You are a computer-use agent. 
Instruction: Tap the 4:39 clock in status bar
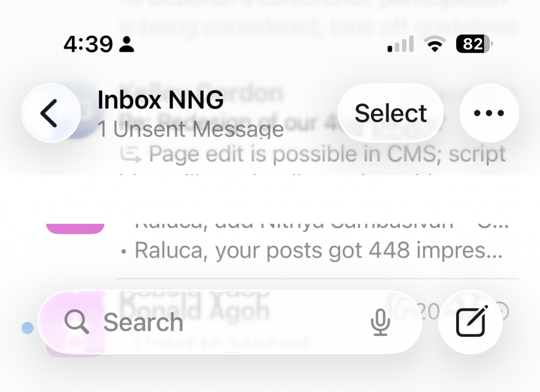pos(88,44)
